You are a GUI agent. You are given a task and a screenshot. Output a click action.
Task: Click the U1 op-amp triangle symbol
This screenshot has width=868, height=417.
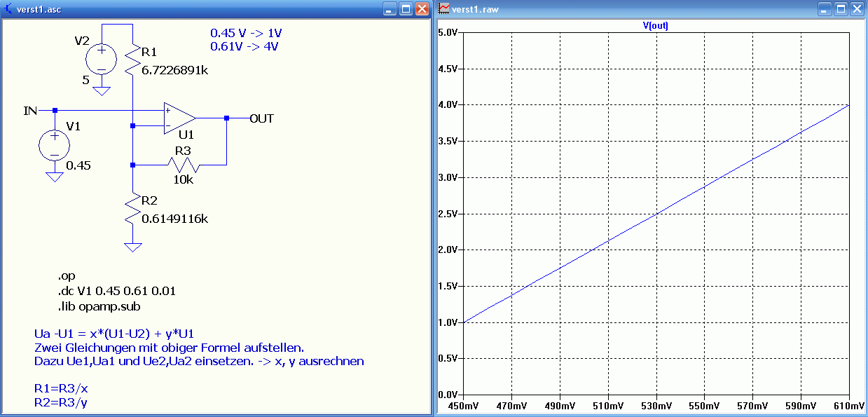click(x=179, y=118)
